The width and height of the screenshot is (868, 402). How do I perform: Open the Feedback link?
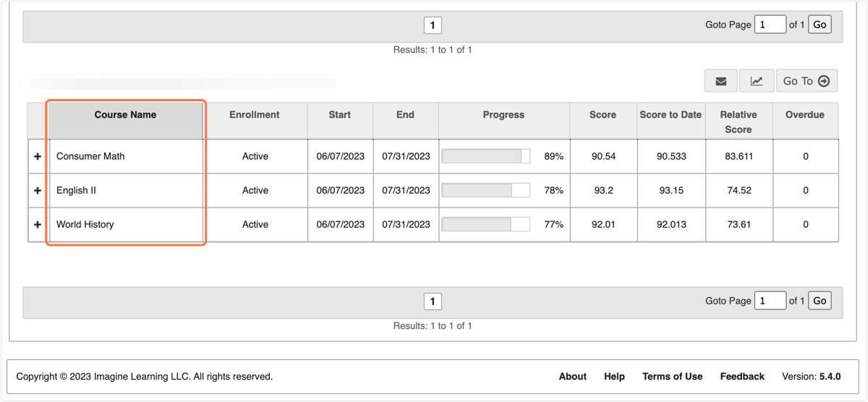tap(742, 377)
